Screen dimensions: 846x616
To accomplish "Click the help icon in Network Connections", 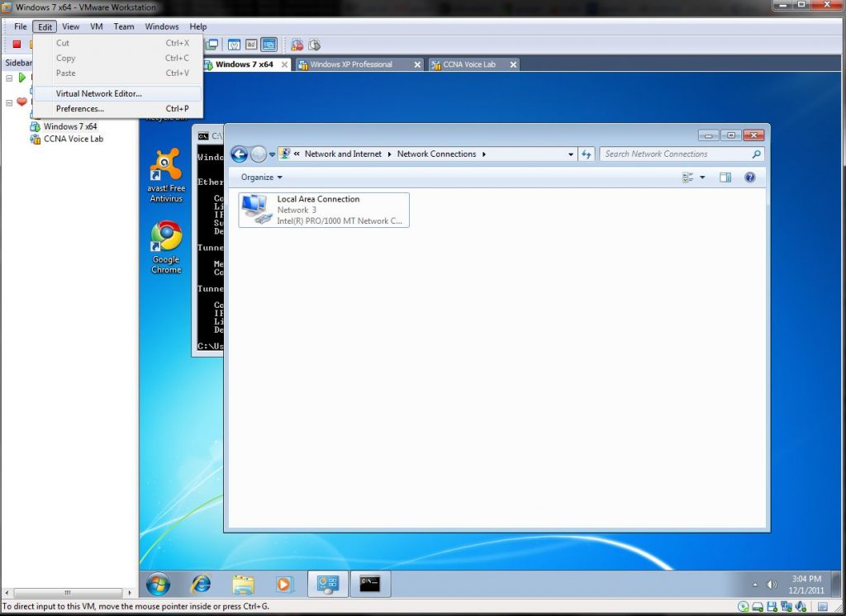I will (x=750, y=177).
